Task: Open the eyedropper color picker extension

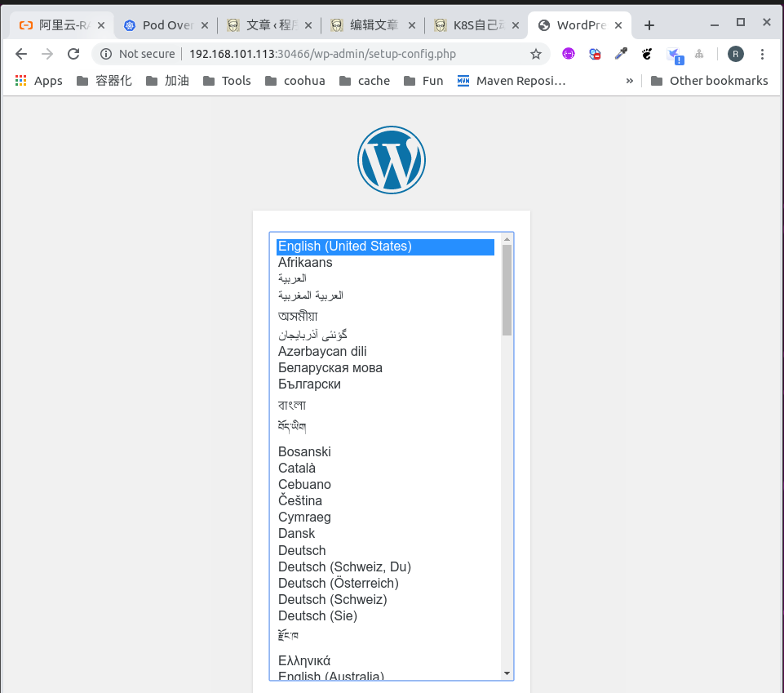Action: point(621,54)
